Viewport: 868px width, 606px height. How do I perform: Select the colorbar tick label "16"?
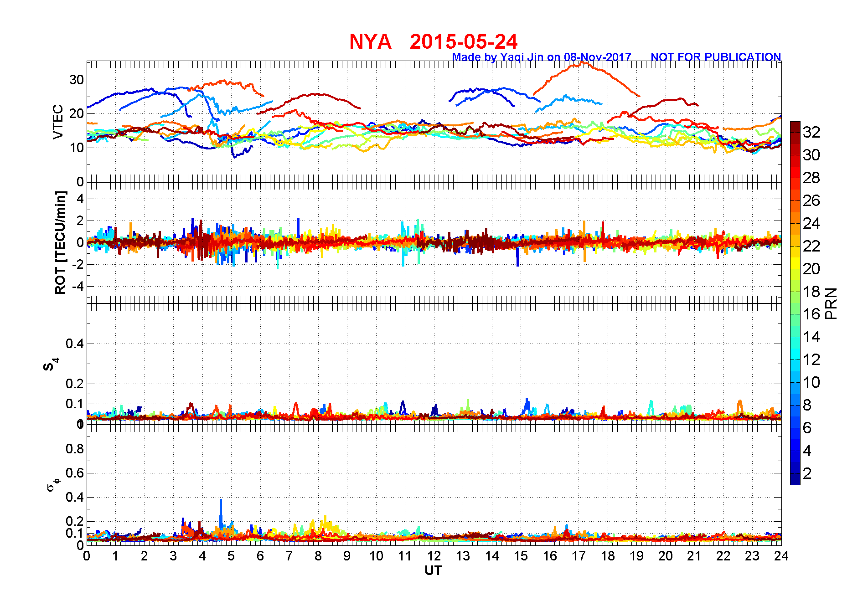[811, 314]
